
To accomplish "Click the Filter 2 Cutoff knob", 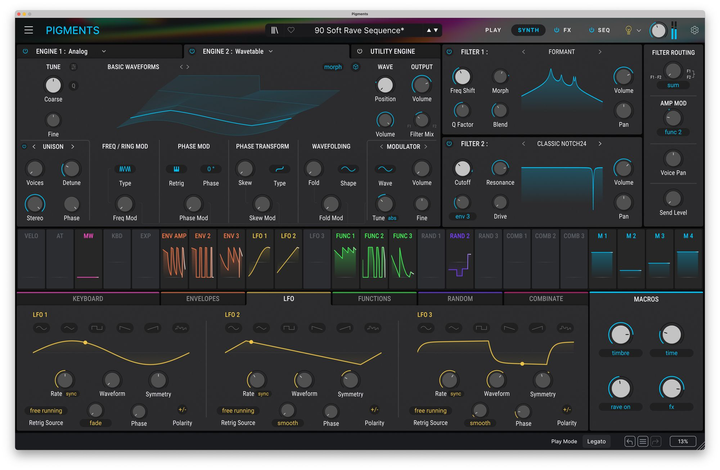I will tap(462, 169).
